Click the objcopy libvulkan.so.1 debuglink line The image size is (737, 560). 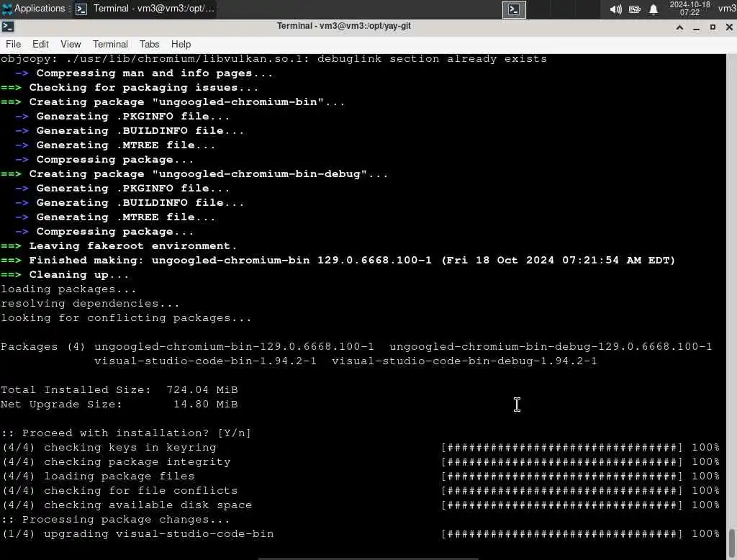274,59
